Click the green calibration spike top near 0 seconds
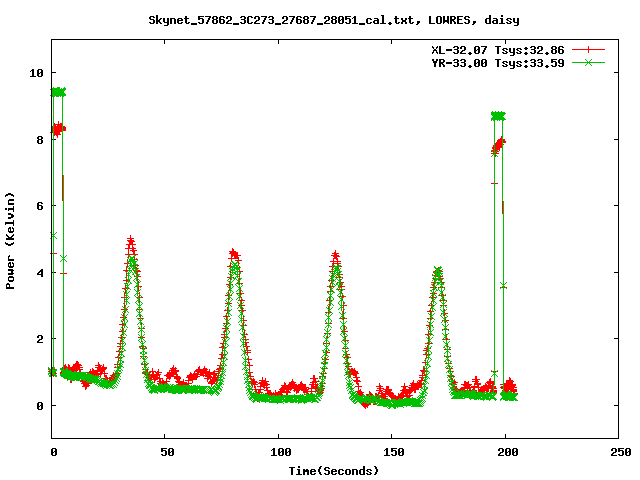This screenshot has height=480, width=640. pos(58,92)
